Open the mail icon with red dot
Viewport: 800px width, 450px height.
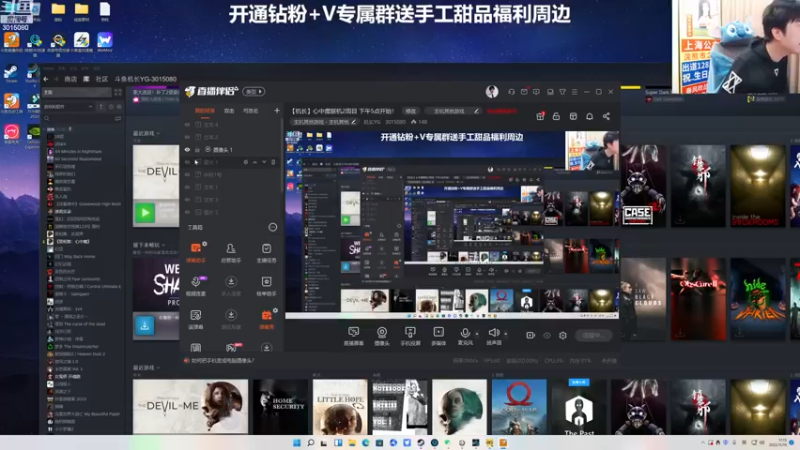tap(524, 92)
